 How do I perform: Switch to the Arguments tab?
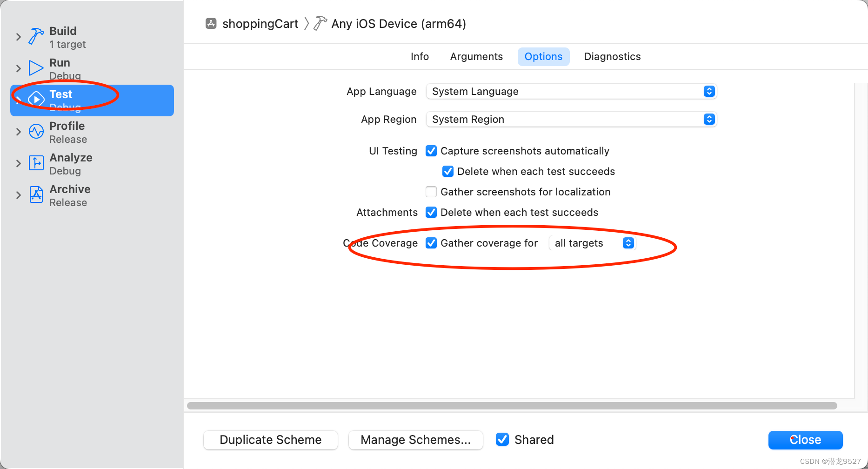pos(476,56)
